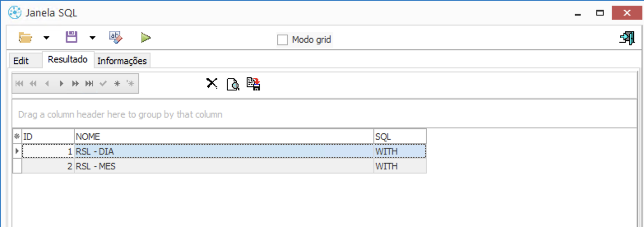Run the query with the green play icon
Viewport: 644px width, 227px height.
[146, 38]
